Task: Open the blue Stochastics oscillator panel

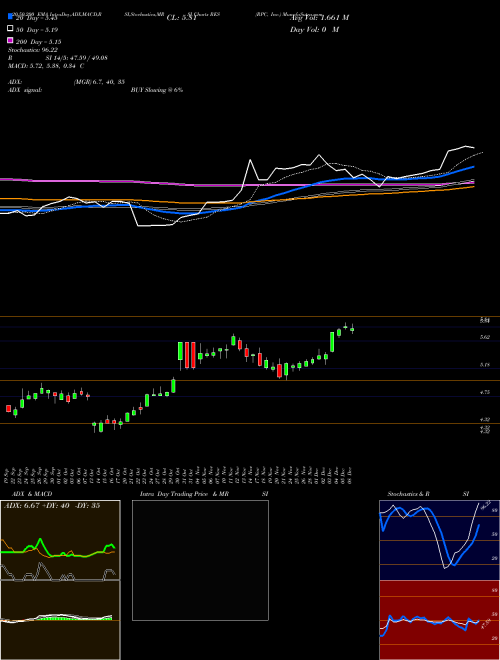Action: (439, 540)
